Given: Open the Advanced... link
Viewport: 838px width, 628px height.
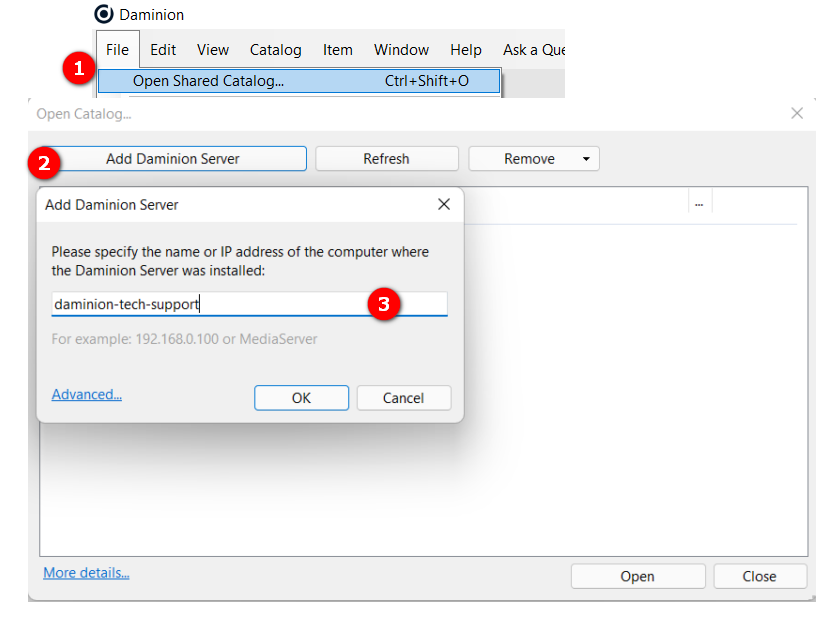Looking at the screenshot, I should point(87,394).
